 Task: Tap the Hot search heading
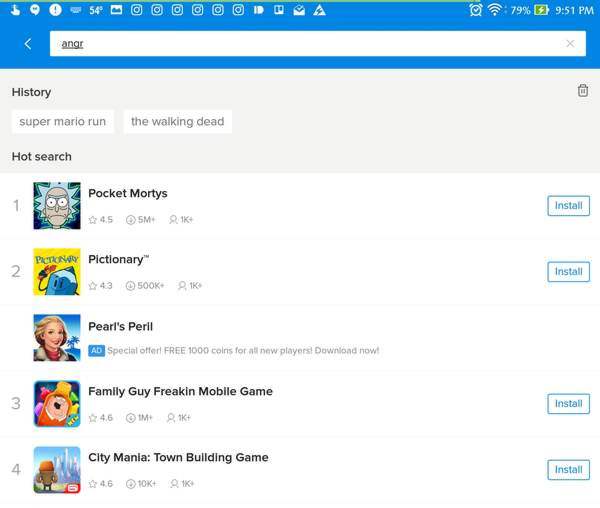[42, 156]
